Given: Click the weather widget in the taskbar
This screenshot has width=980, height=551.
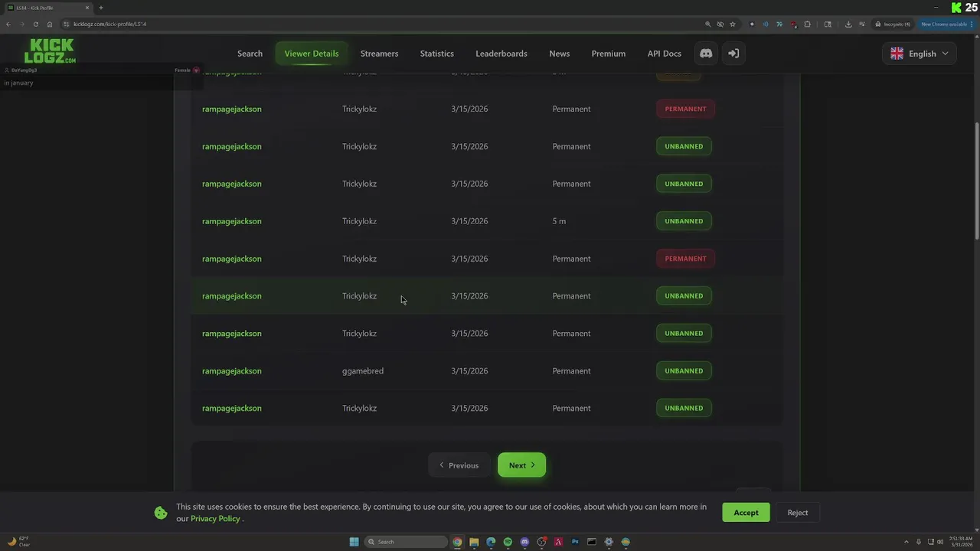Looking at the screenshot, I should [x=19, y=542].
